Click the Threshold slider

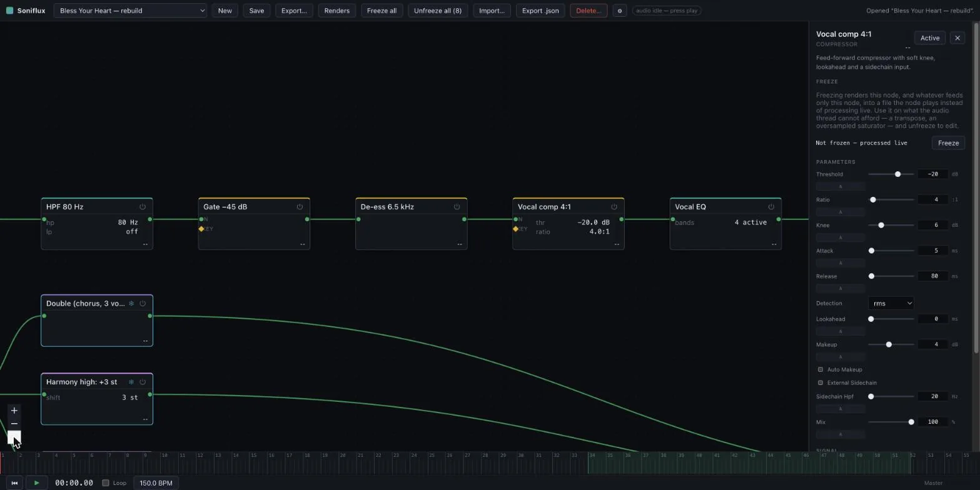click(x=891, y=174)
